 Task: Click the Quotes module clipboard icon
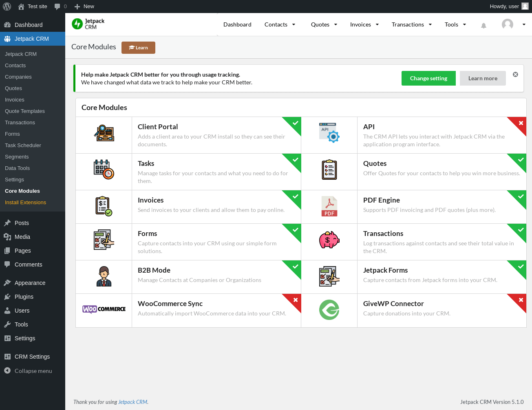pos(329,170)
